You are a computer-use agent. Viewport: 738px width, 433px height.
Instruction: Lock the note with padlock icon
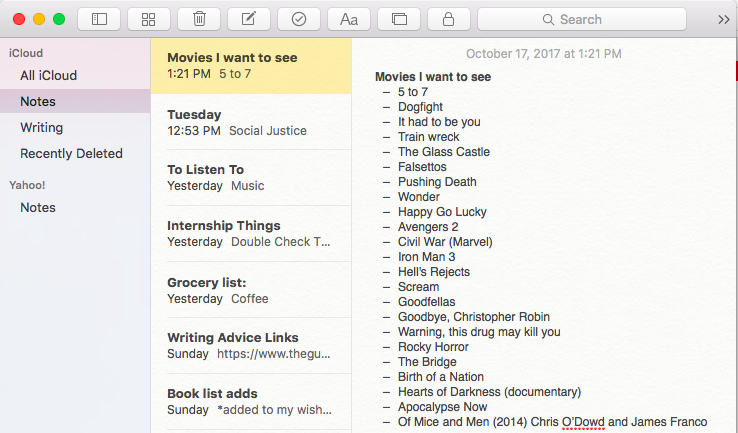449,19
